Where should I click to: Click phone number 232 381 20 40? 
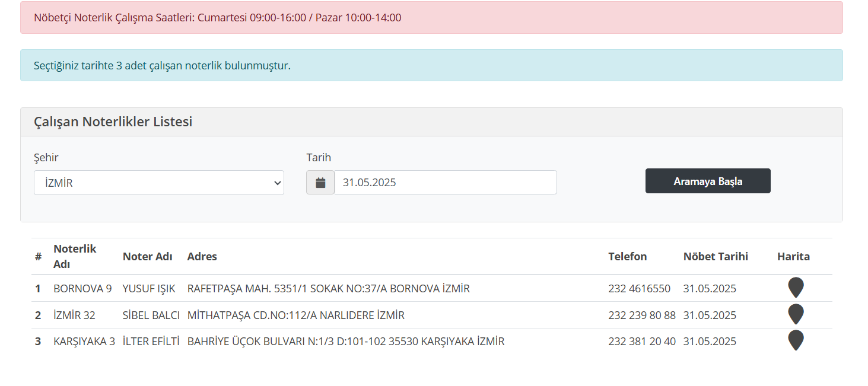(x=642, y=342)
